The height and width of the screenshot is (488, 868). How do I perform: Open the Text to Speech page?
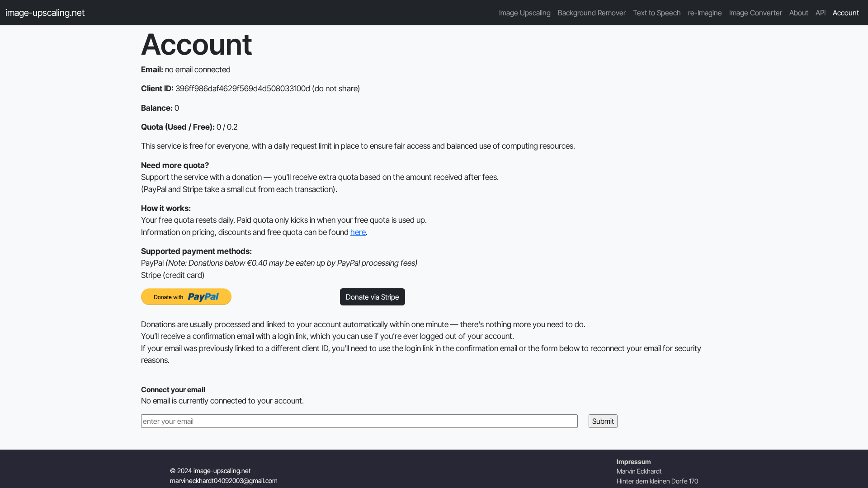point(656,13)
